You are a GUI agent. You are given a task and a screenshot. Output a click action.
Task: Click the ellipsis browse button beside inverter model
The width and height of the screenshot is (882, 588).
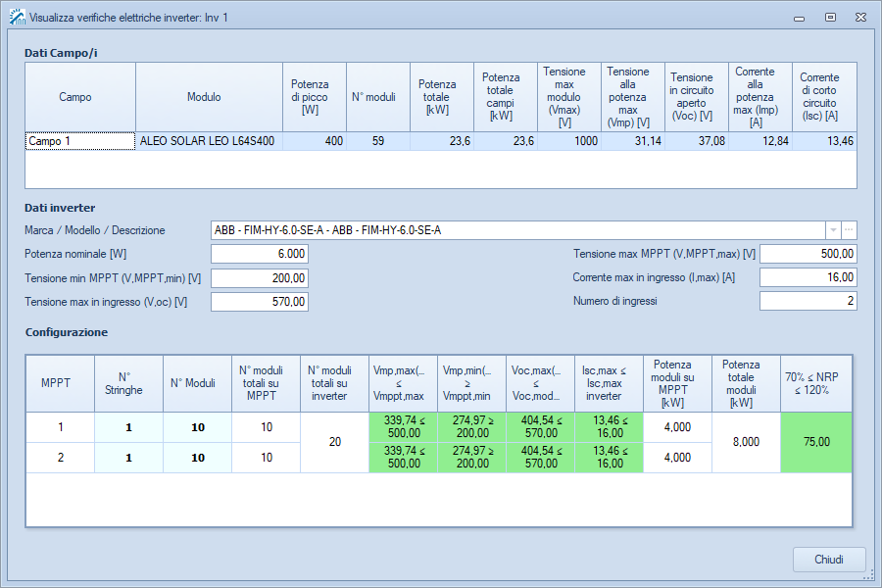[849, 230]
